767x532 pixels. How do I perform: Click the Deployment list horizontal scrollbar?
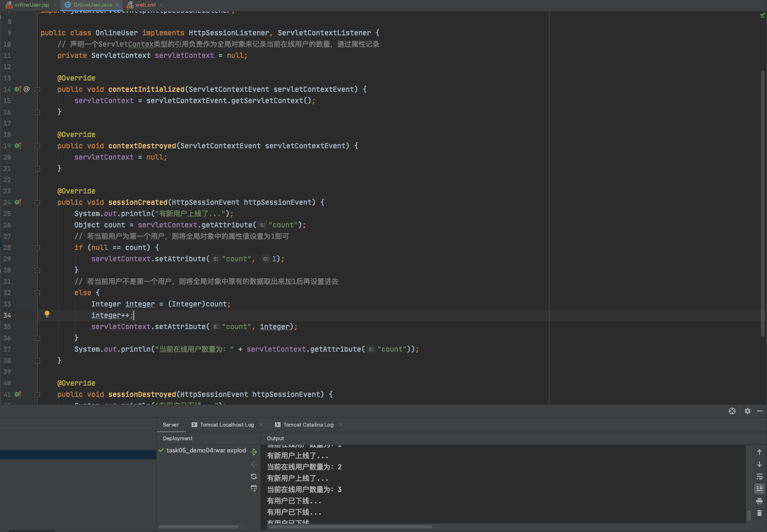point(198,526)
